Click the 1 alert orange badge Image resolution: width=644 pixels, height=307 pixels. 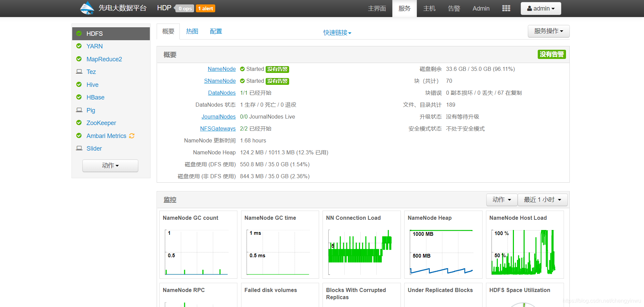click(x=205, y=9)
